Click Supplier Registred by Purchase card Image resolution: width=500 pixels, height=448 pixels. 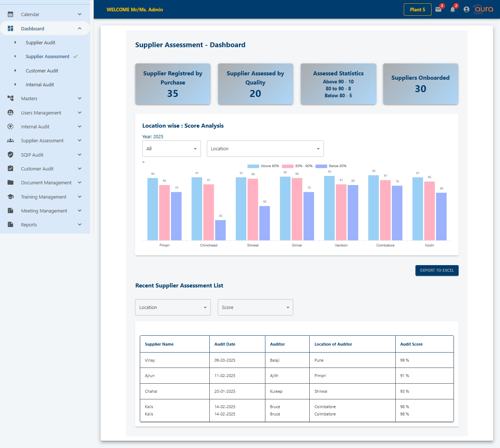[173, 84]
